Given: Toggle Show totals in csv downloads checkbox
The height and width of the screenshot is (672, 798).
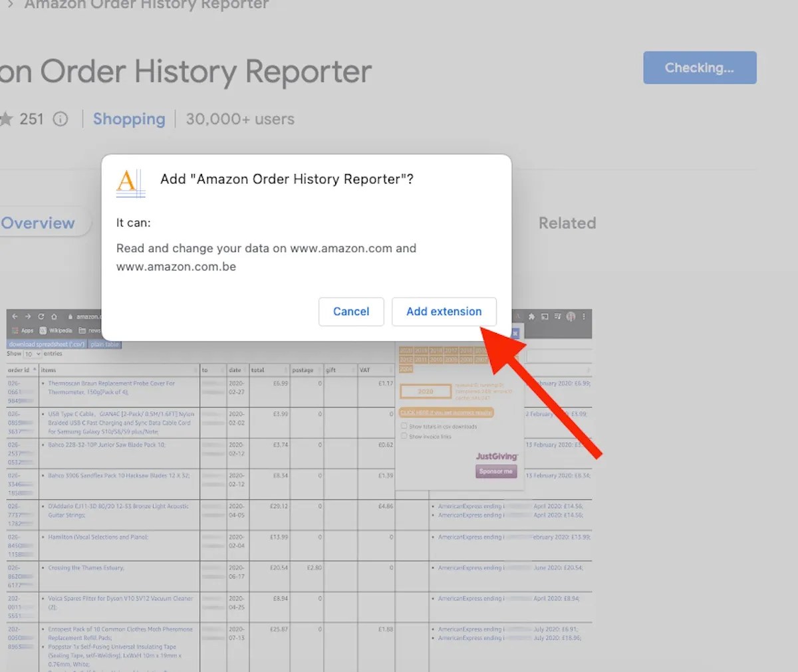Looking at the screenshot, I should tap(404, 426).
